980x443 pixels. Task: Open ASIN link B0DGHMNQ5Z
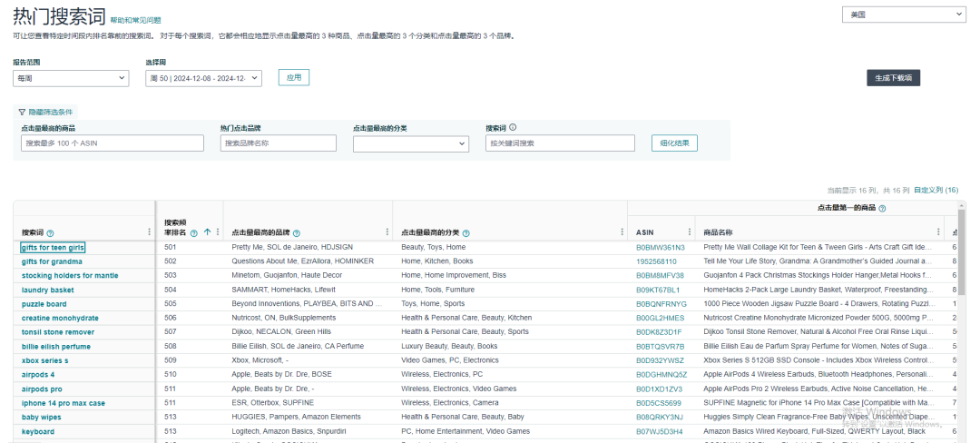[661, 375]
